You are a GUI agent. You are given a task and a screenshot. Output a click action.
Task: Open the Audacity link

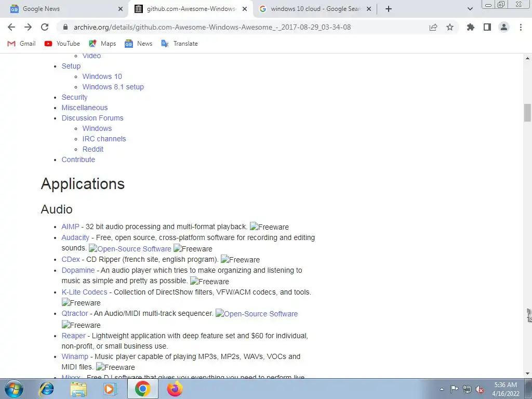pos(75,237)
